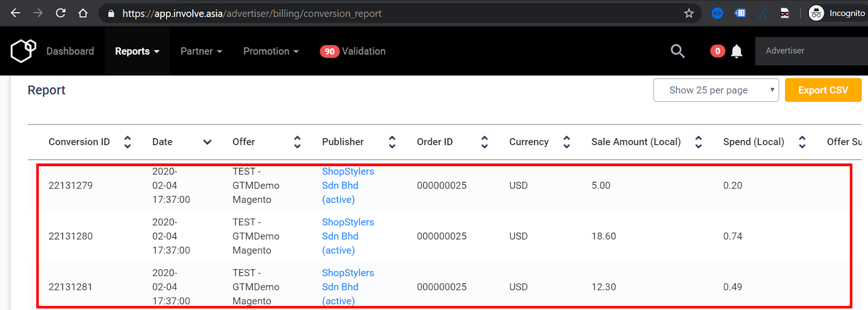This screenshot has width=868, height=310.
Task: Sort table by Order ID column
Action: [484, 142]
